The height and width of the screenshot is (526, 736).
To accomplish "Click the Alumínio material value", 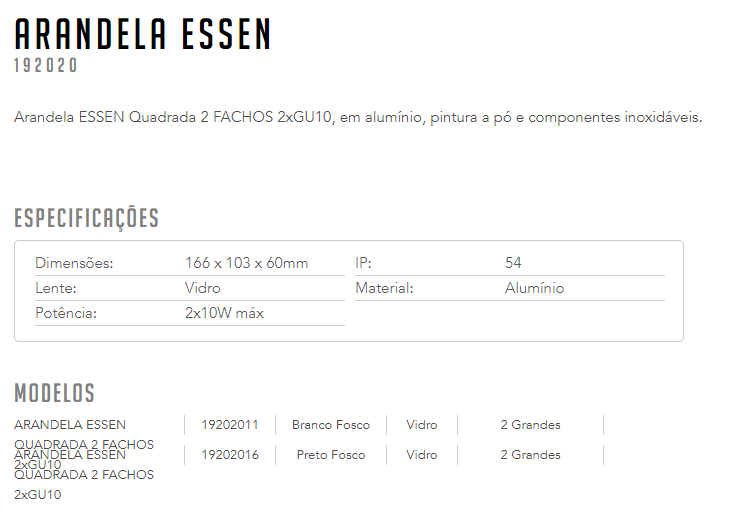I will click(535, 288).
